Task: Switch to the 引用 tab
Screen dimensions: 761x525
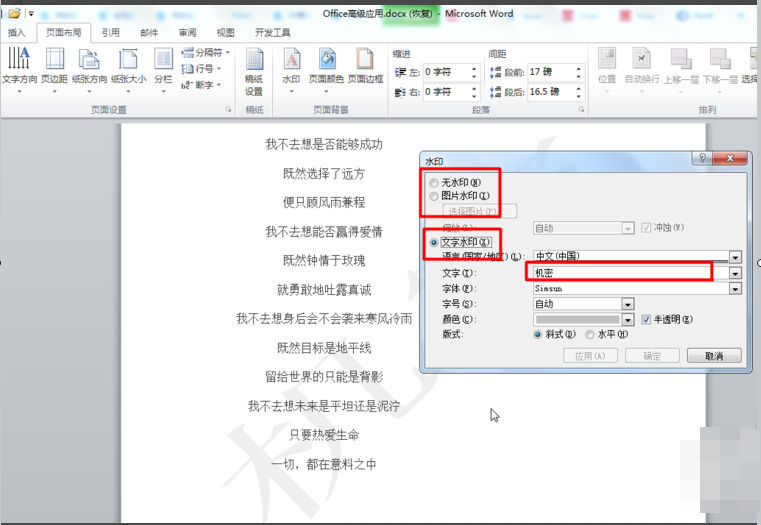Action: [x=111, y=33]
